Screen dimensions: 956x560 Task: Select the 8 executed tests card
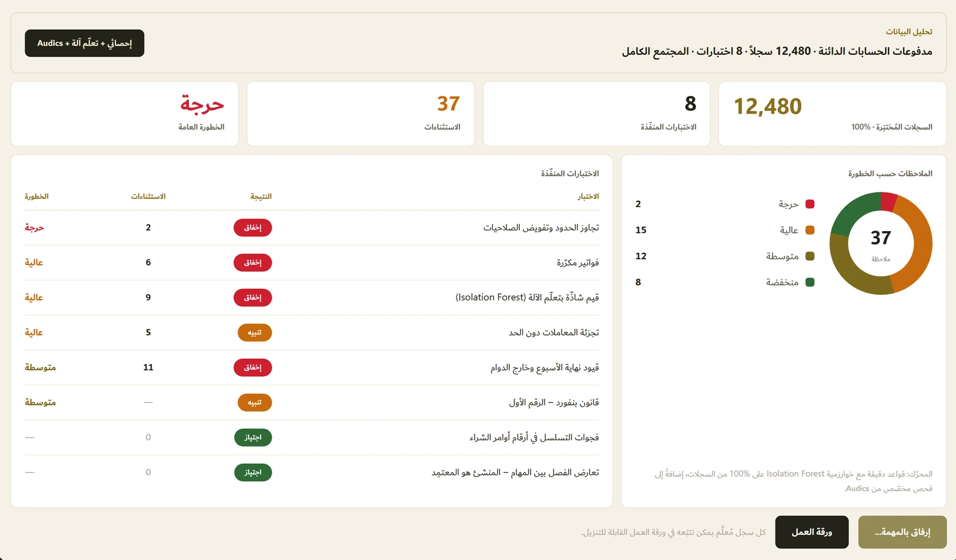597,114
